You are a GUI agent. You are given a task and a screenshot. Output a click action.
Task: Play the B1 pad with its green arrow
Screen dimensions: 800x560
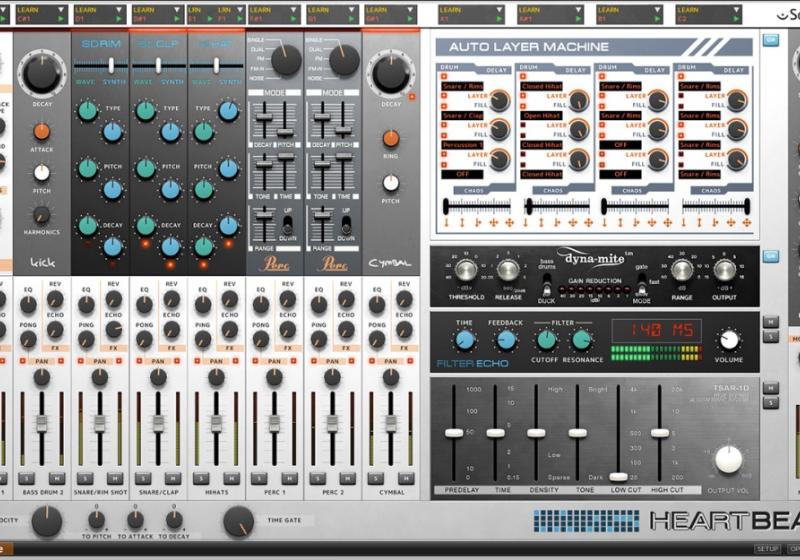pyautogui.click(x=658, y=19)
